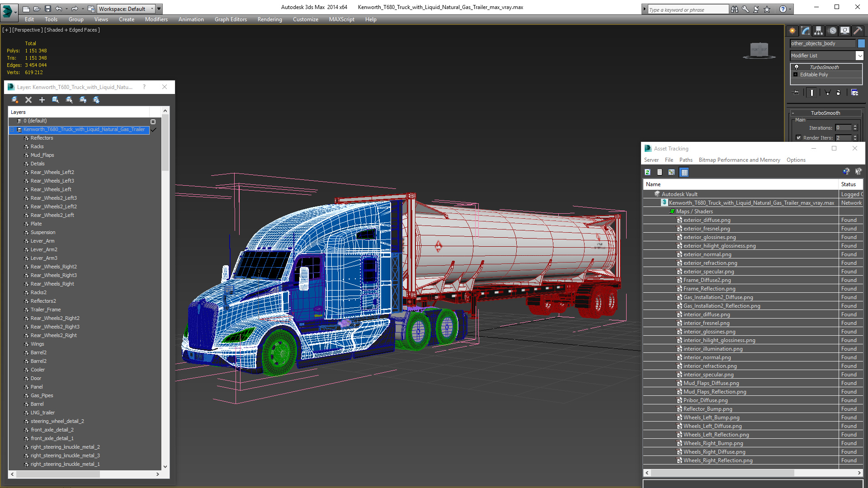Viewport: 868px width, 488px height.
Task: Click the Favorites star icon in title bar
Action: point(767,9)
